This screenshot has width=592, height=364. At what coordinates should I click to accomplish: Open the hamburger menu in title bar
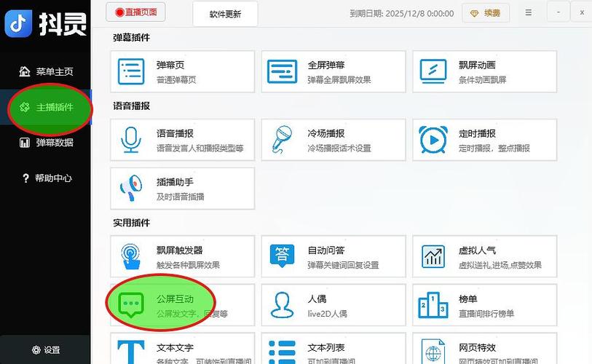click(x=529, y=12)
